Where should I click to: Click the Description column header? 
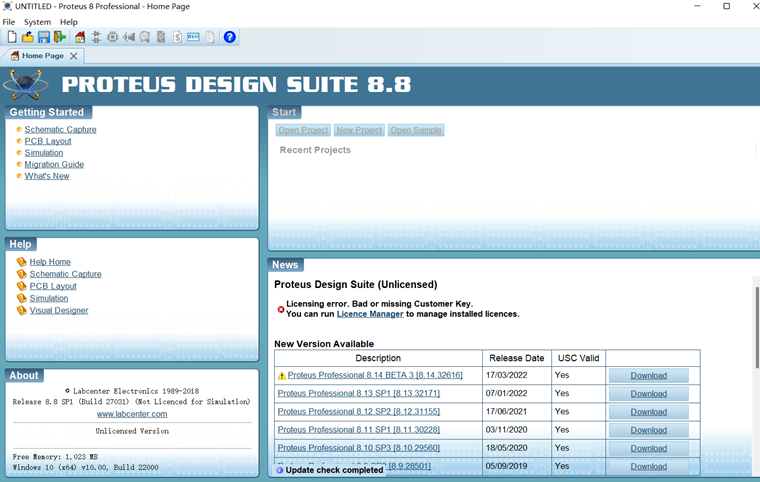click(x=378, y=358)
